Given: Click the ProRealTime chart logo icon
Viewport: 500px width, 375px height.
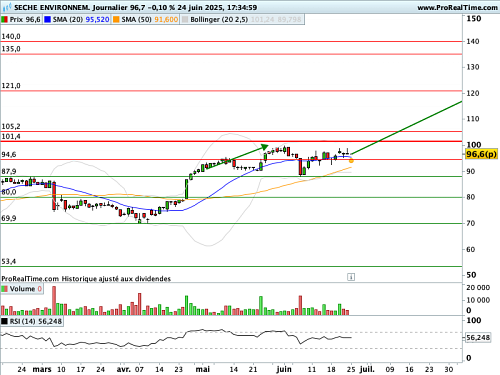Looking at the screenshot, I should 7,7.
